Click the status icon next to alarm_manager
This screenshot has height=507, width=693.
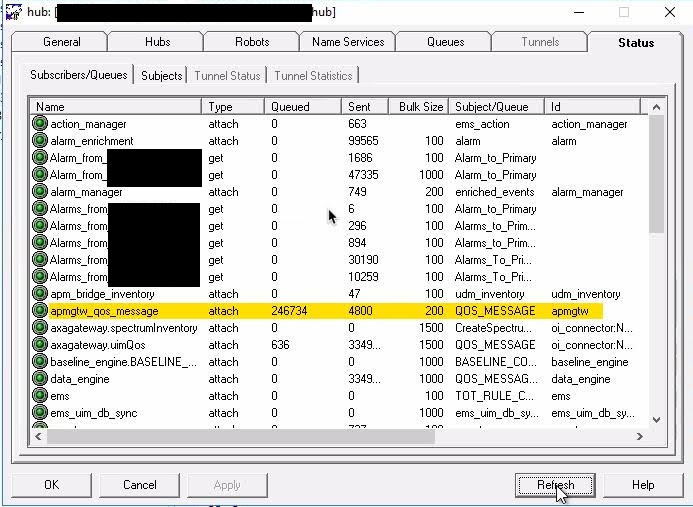click(40, 192)
